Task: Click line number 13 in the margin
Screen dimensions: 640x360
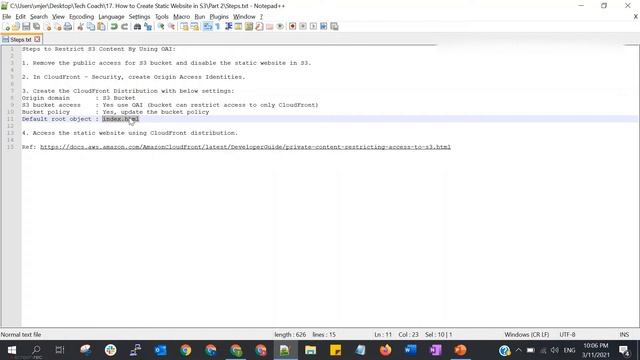Action: [x=11, y=133]
